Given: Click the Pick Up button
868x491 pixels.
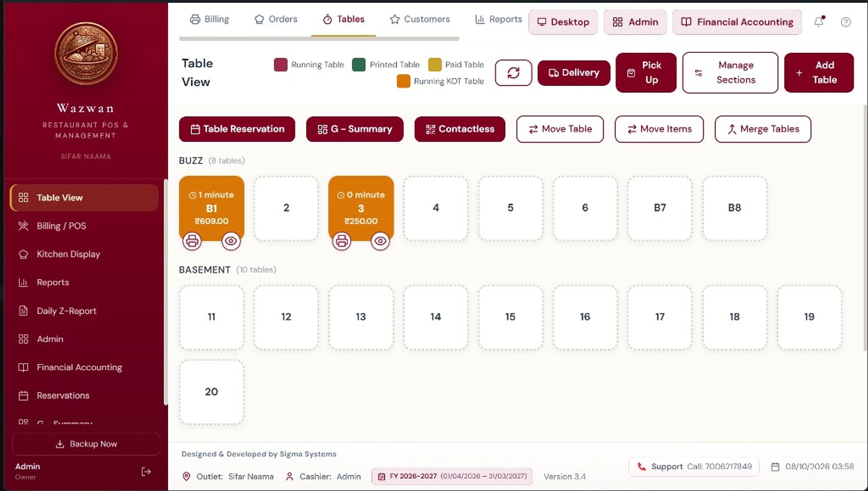Looking at the screenshot, I should (646, 73).
